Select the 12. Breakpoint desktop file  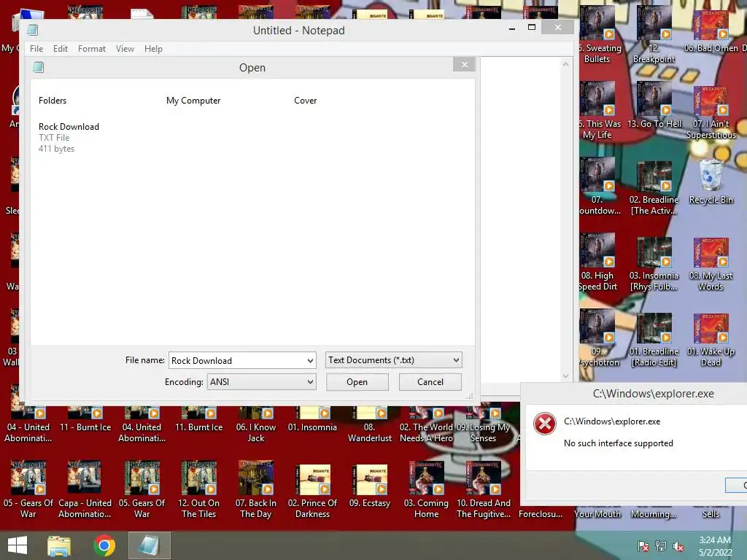[x=654, y=36]
